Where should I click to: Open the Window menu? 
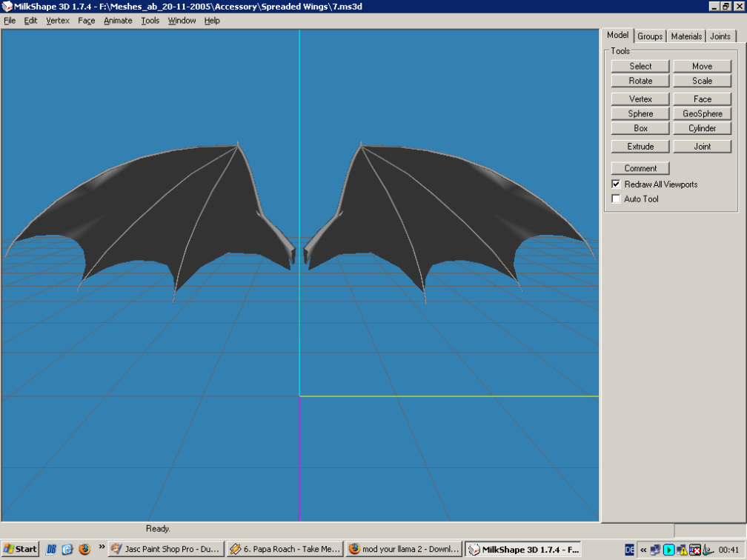click(x=182, y=21)
